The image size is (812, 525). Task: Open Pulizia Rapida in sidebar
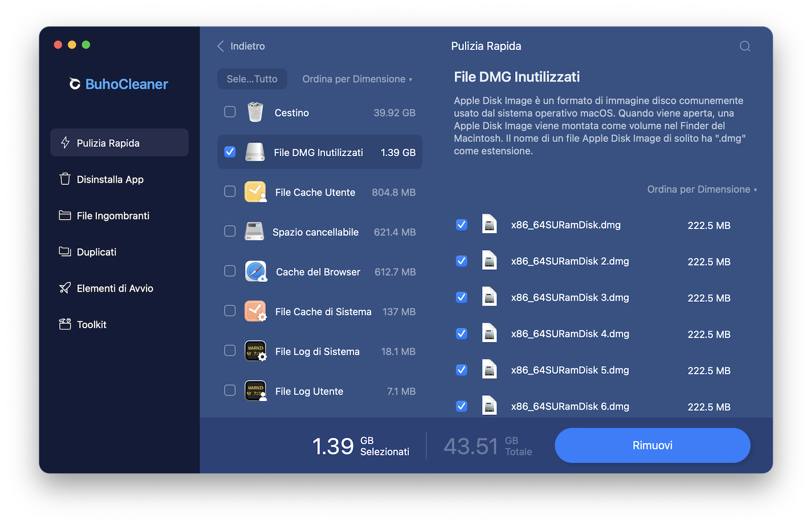(119, 143)
